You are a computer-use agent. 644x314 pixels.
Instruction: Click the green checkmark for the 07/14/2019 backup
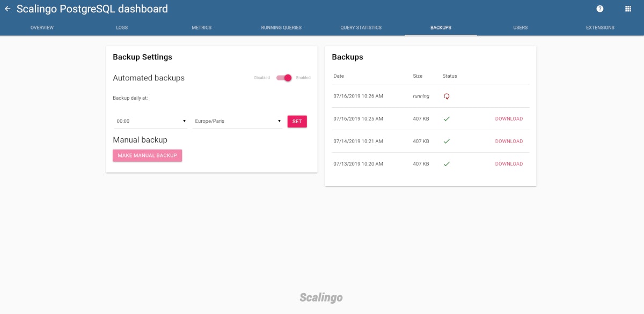pos(447,141)
